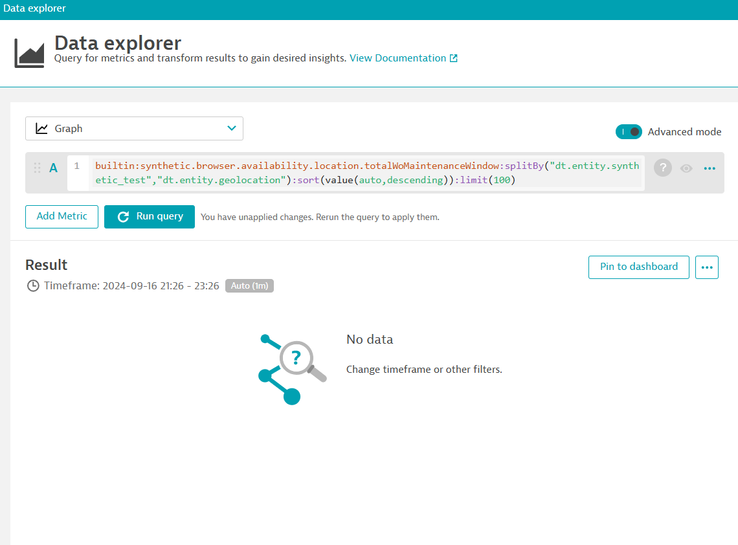Image resolution: width=738 pixels, height=545 pixels.
Task: Open the three-dot menu in the query row
Action: tap(709, 168)
